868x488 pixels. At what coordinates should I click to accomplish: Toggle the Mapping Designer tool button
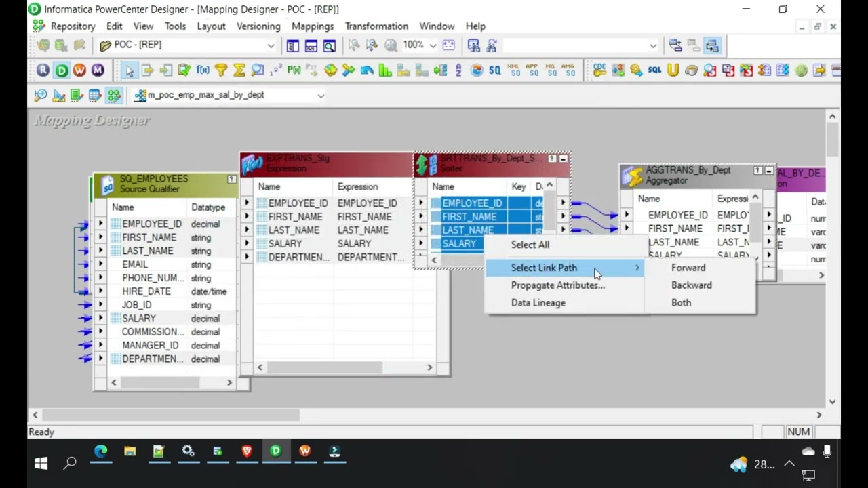pos(113,96)
